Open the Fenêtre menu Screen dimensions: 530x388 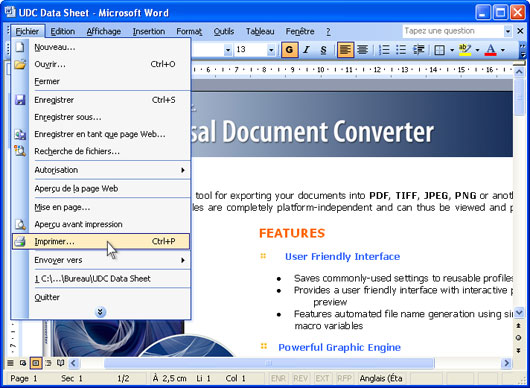click(300, 31)
